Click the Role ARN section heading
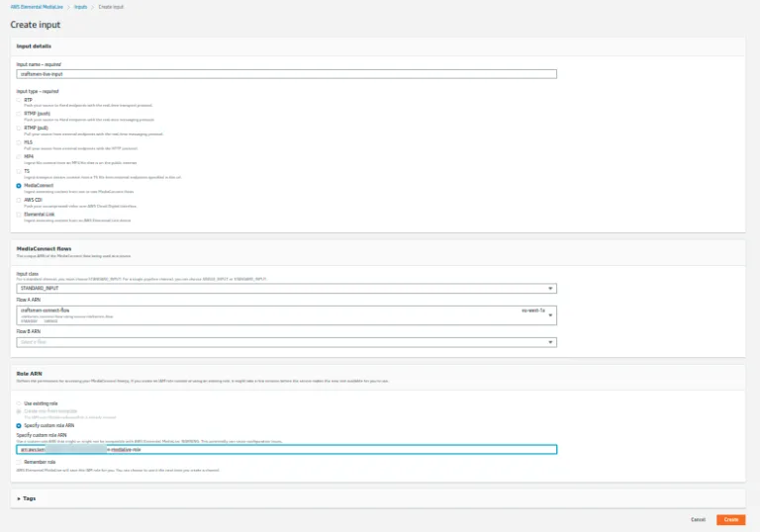This screenshot has width=760, height=532. [x=29, y=374]
